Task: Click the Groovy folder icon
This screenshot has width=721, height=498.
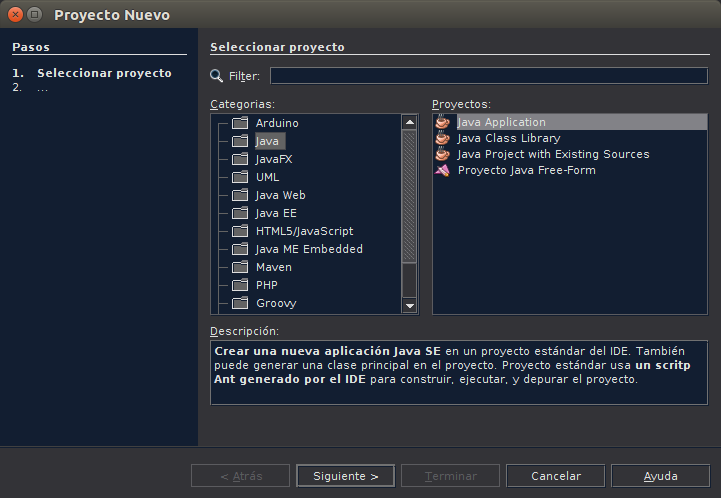Action: pyautogui.click(x=240, y=303)
